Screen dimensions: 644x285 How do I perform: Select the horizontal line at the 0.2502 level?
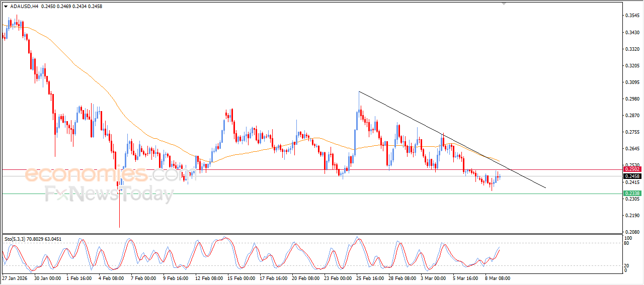(x=312, y=170)
